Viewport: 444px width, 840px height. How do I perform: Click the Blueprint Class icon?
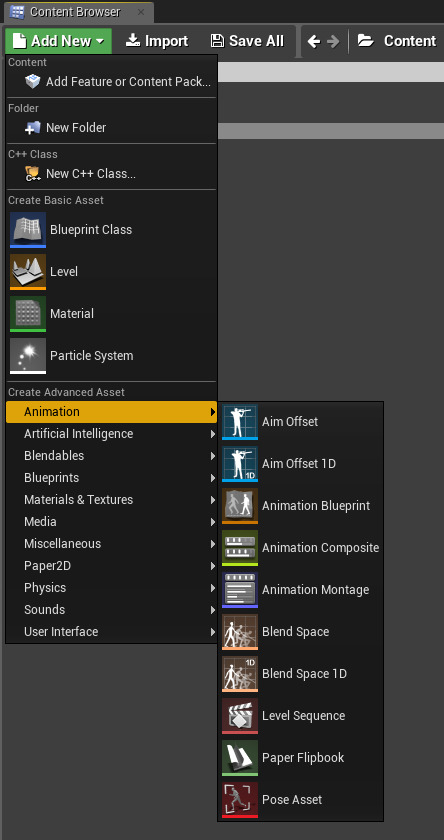[28, 230]
